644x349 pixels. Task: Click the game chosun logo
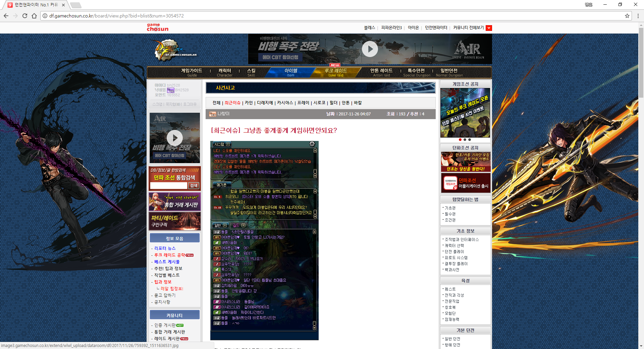(x=157, y=27)
